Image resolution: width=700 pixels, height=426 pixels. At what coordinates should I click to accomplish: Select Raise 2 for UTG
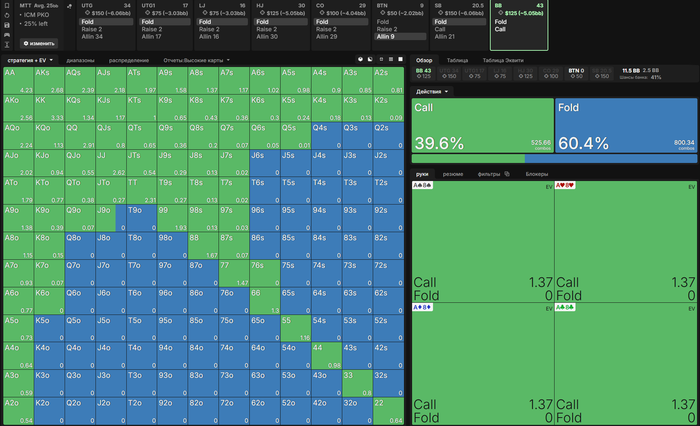[x=92, y=29]
